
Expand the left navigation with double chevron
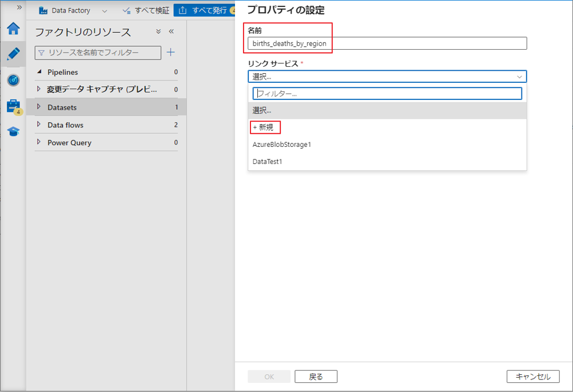[19, 7]
